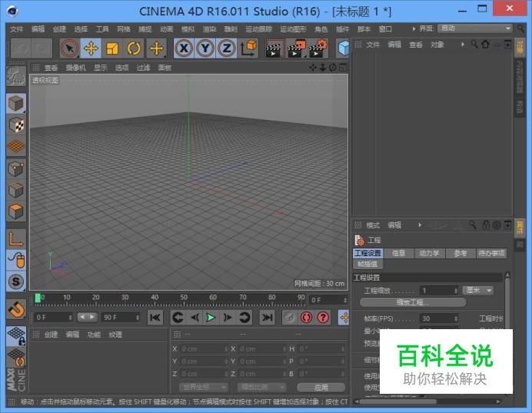Open the 世界坐标 coordinate dropdown
This screenshot has height=413, width=532.
tap(204, 387)
